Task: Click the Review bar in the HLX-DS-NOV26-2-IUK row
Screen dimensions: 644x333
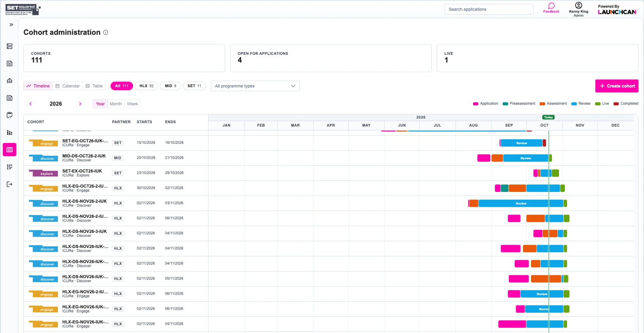Action: [521, 203]
